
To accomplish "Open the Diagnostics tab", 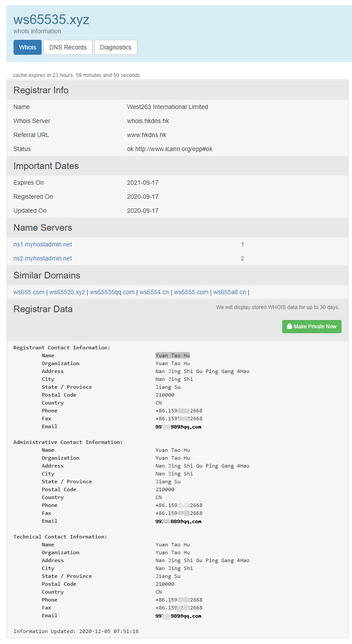I will tap(116, 47).
